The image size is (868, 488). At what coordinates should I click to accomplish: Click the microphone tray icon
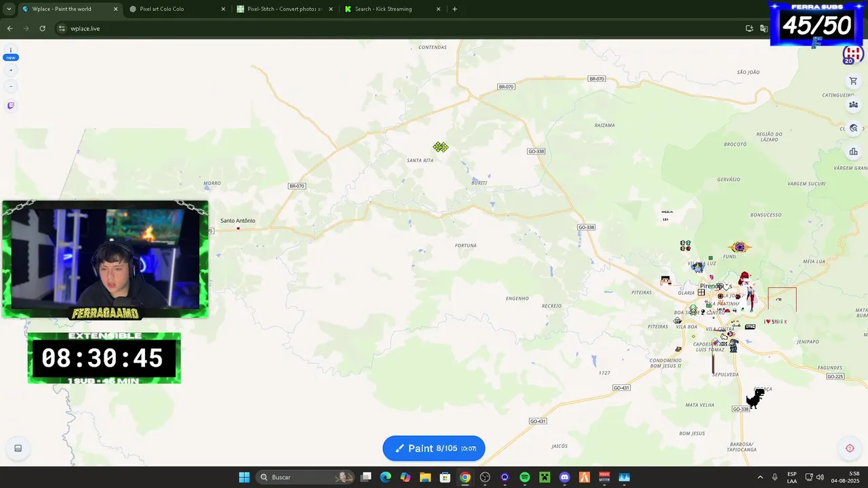pyautogui.click(x=774, y=477)
